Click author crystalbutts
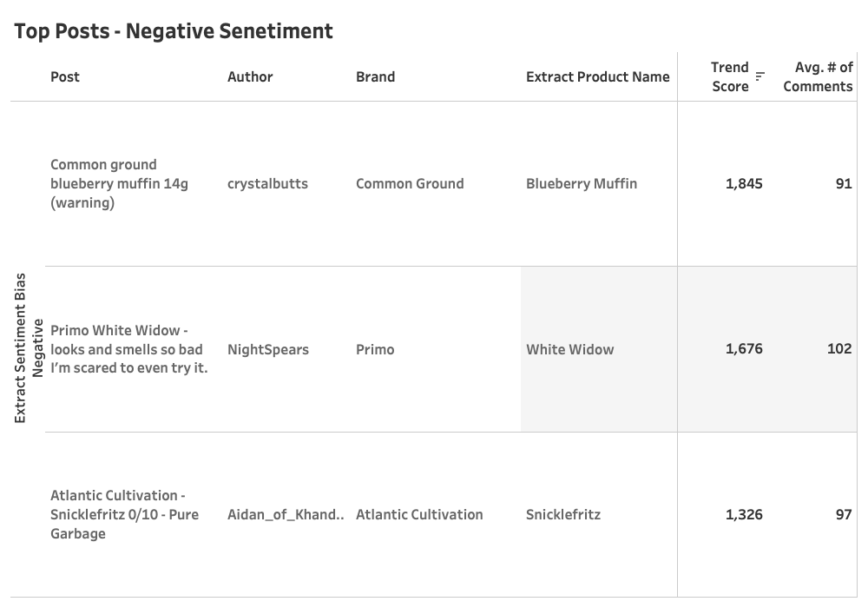868x608 pixels. [267, 184]
